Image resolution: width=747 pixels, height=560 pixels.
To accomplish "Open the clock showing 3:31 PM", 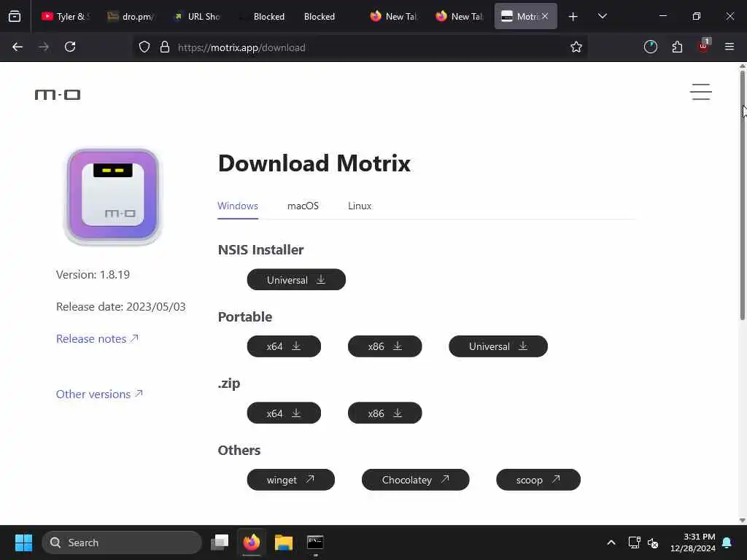I will (x=693, y=542).
